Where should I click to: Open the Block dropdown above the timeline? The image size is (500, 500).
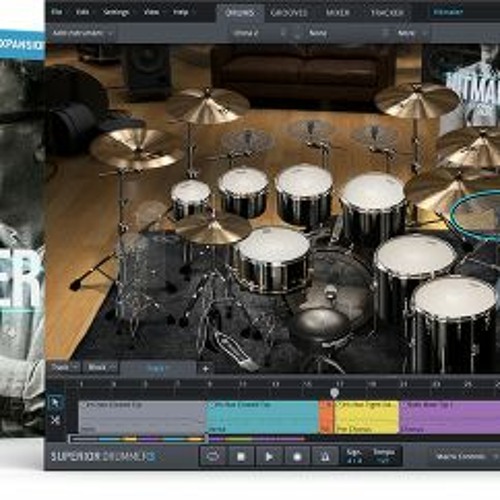pos(101,367)
